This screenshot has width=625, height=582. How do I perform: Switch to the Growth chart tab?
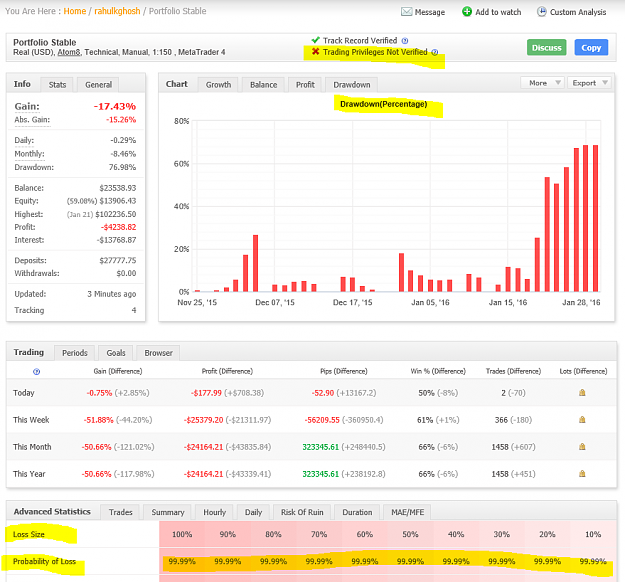pyautogui.click(x=218, y=85)
